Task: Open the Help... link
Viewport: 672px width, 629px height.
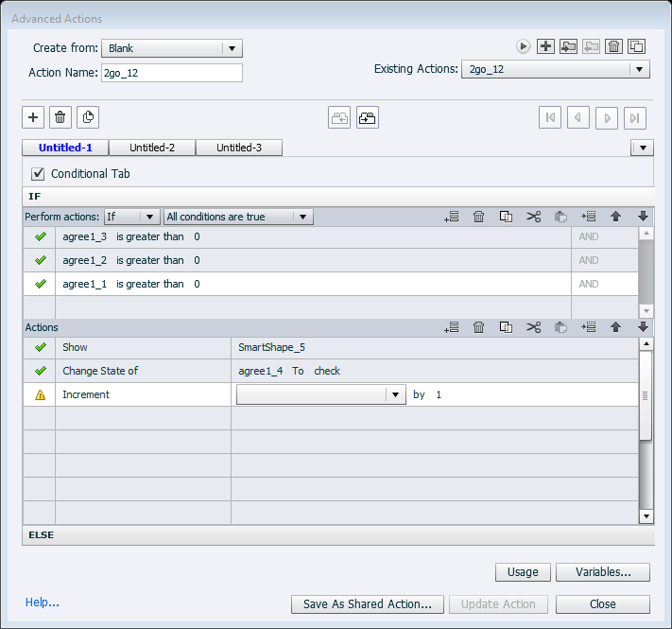Action: [x=43, y=603]
